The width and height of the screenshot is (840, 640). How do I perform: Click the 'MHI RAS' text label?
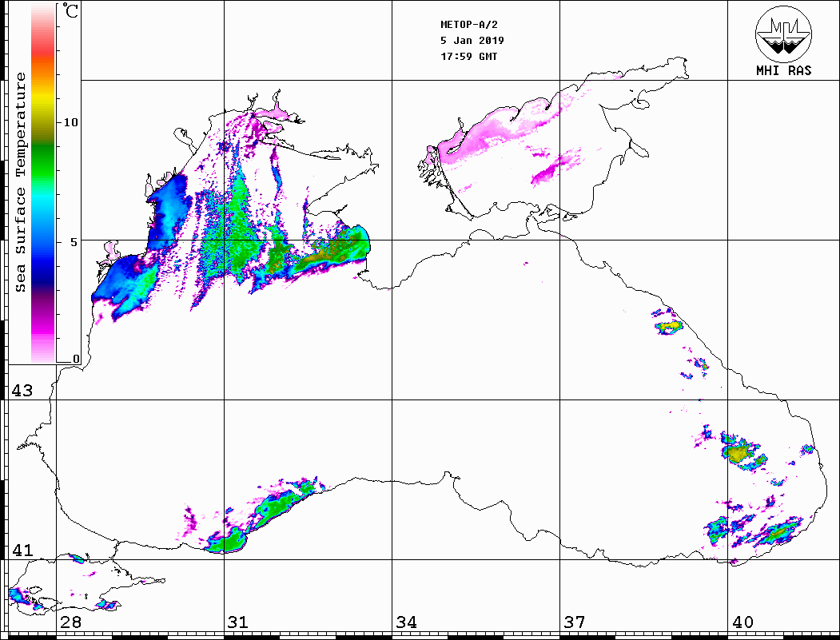[783, 70]
